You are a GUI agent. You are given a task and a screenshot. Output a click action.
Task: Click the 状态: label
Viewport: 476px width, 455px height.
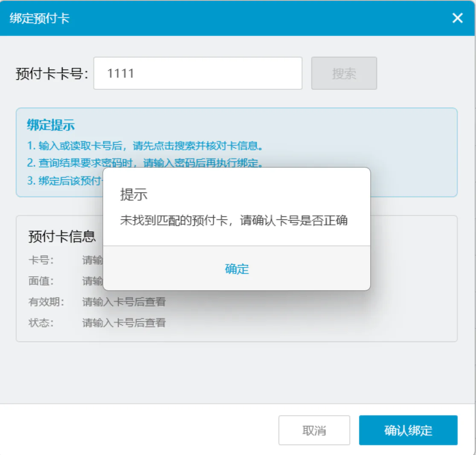(x=41, y=323)
